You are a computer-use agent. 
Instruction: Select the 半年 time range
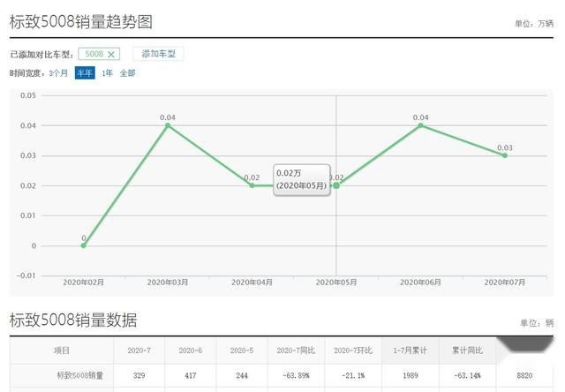point(85,72)
